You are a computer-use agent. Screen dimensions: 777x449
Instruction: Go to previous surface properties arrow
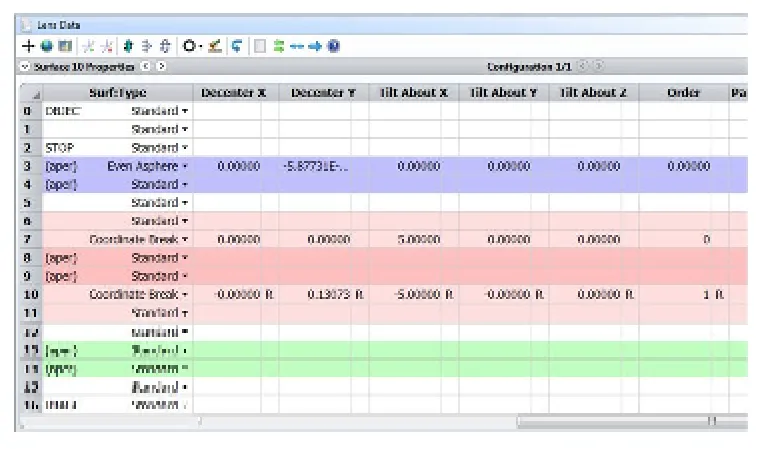[145, 66]
